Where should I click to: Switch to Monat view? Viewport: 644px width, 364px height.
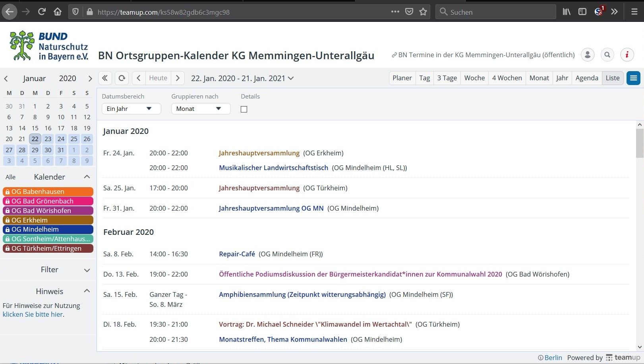[x=539, y=78]
